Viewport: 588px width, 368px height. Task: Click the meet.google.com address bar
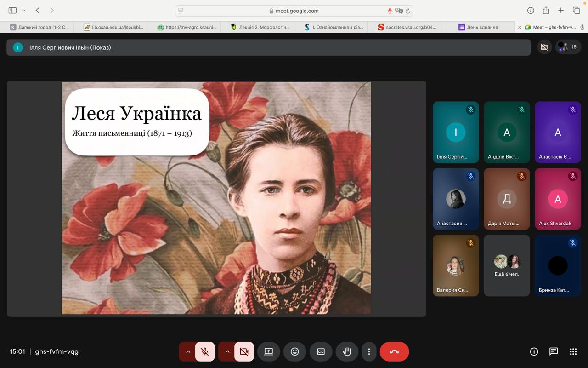(x=294, y=11)
